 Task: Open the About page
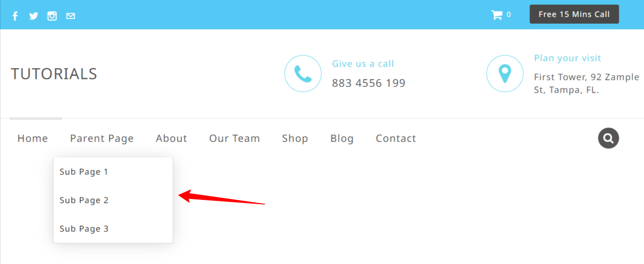172,138
